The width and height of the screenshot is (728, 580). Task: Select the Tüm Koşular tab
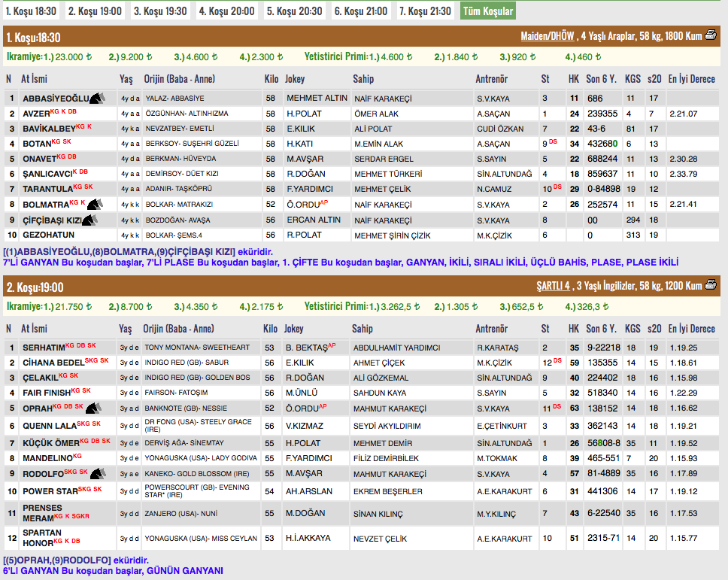[x=487, y=11]
